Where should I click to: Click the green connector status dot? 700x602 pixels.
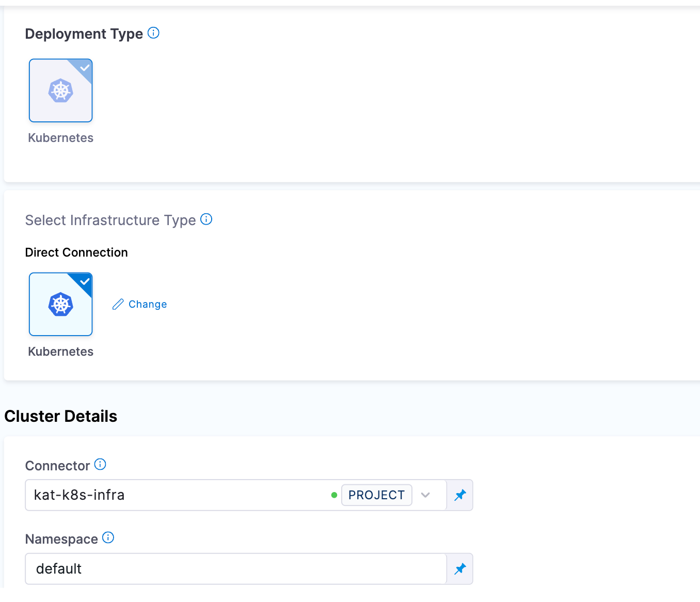point(334,495)
